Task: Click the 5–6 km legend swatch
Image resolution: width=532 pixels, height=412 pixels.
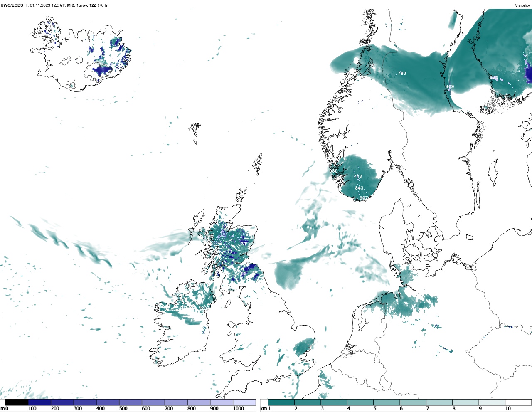Action: pyautogui.click(x=387, y=402)
